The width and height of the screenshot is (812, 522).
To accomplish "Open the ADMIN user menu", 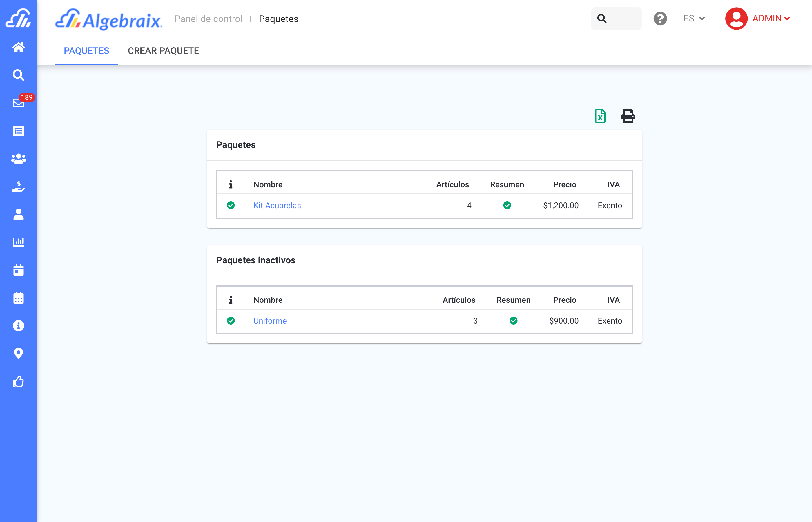I will click(x=758, y=19).
